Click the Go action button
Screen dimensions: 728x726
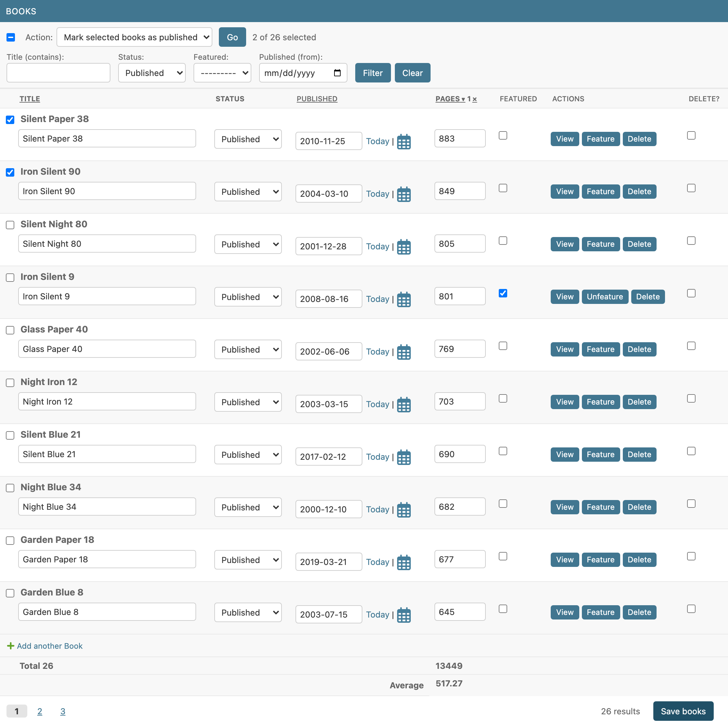(x=232, y=37)
